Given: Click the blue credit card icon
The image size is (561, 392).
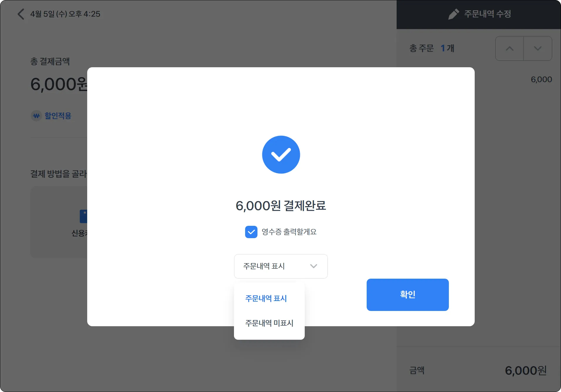Looking at the screenshot, I should pos(83,216).
